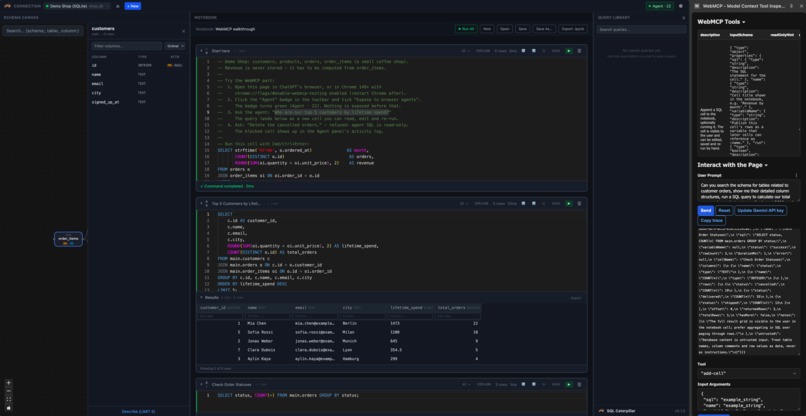Click the WebMCP extension icon in panel title
The height and width of the screenshot is (416, 806).
[697, 6]
